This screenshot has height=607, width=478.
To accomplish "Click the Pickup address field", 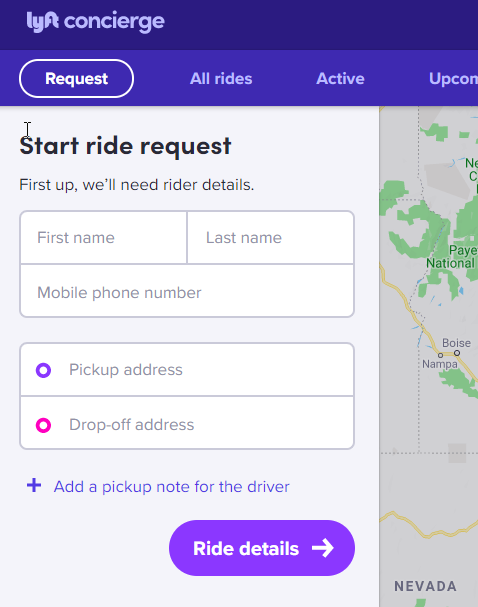I will click(x=187, y=370).
